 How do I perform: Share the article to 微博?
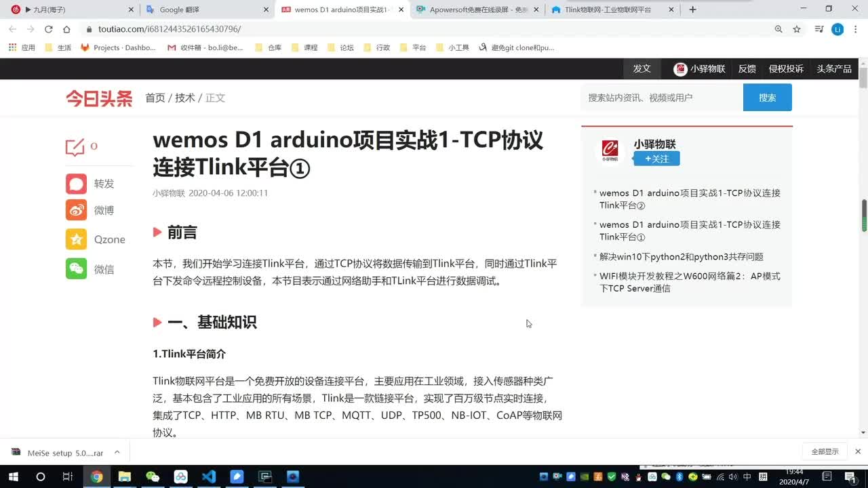[x=77, y=210]
